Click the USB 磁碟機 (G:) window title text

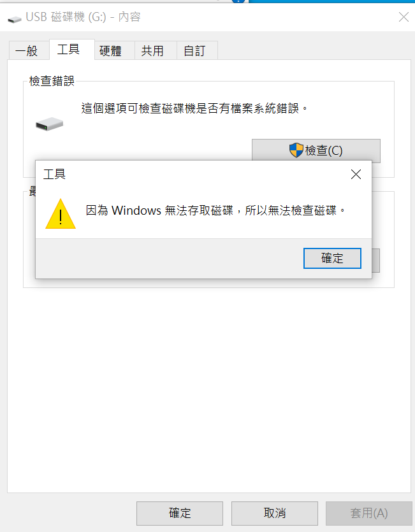84,17
